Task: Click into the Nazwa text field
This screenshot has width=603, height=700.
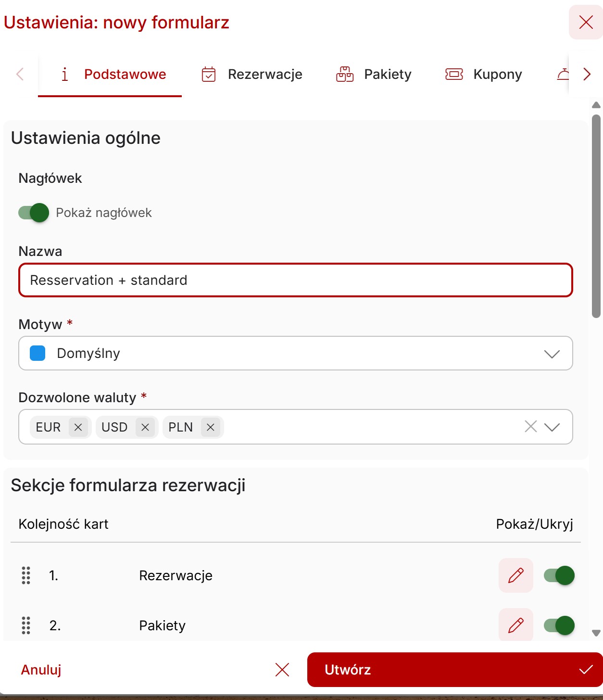Action: tap(295, 280)
